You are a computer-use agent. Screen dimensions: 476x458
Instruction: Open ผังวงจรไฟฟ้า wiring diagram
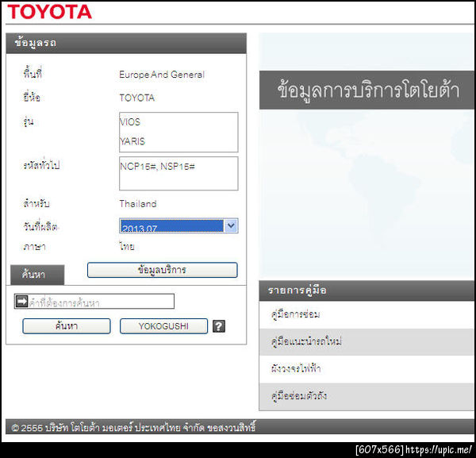(367, 369)
